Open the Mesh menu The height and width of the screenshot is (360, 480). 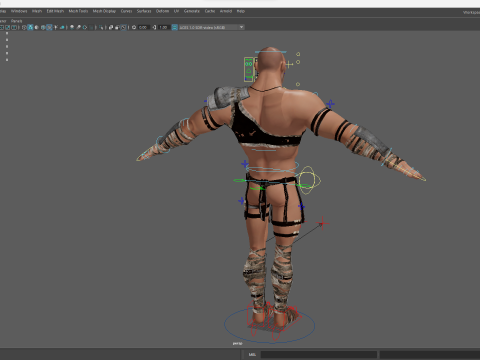tap(37, 11)
